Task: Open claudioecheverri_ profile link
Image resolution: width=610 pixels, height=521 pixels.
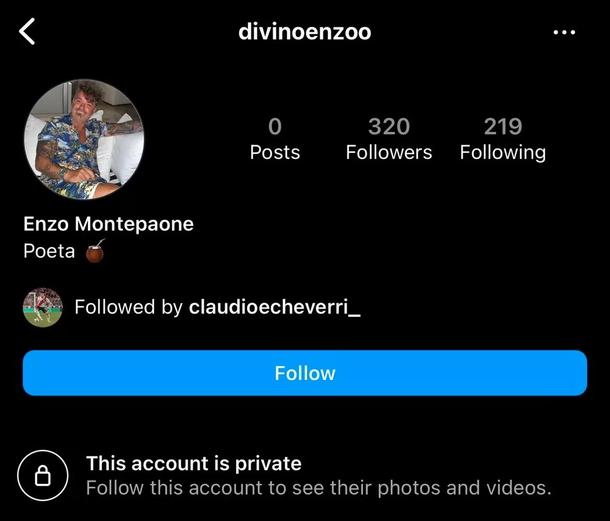Action: coord(275,307)
